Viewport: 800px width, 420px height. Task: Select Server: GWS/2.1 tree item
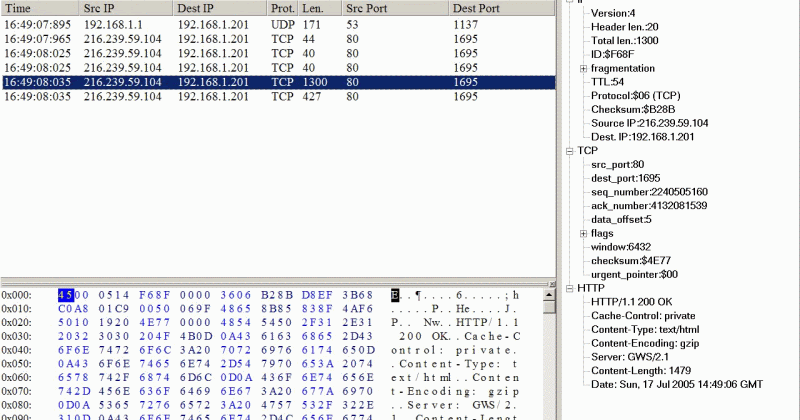point(630,358)
